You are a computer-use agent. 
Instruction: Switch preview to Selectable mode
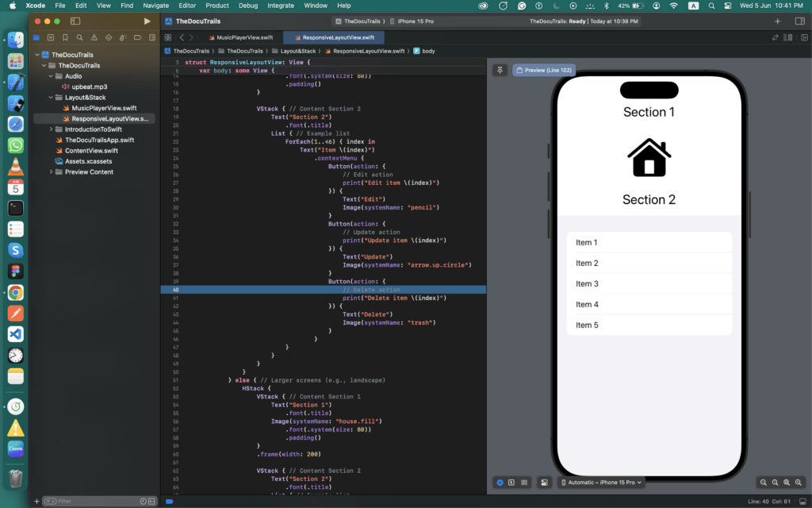pyautogui.click(x=511, y=482)
